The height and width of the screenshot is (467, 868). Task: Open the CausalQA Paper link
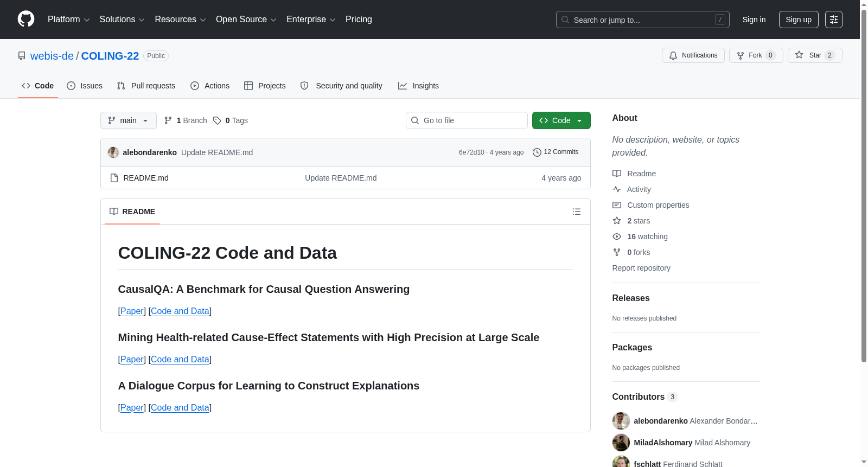tap(132, 311)
